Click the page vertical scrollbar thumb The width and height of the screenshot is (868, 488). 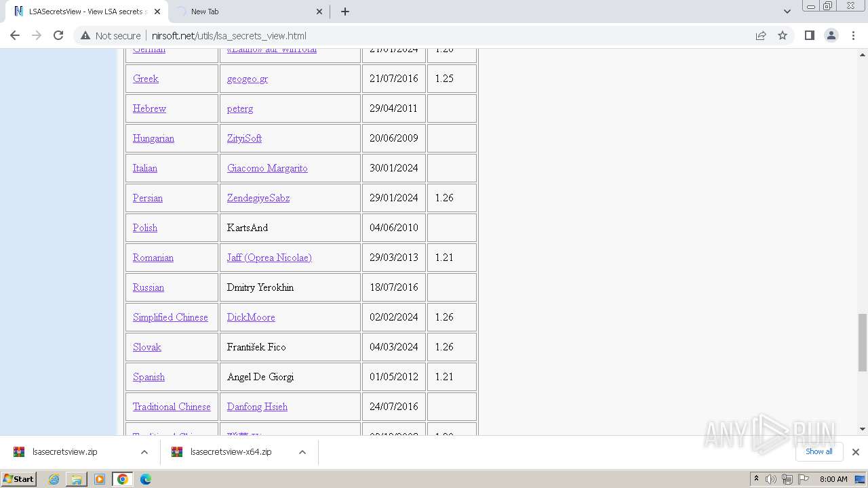(863, 342)
